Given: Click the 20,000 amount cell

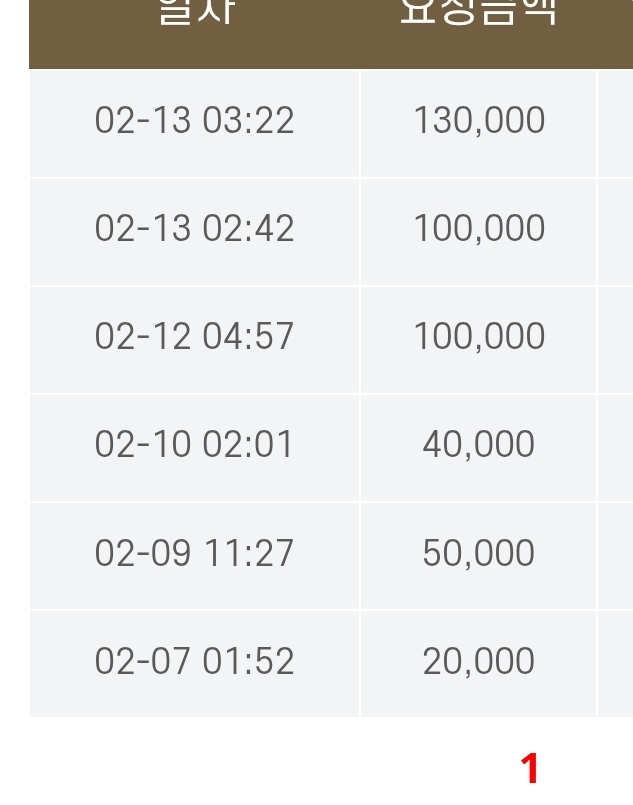Looking at the screenshot, I should [x=478, y=661].
